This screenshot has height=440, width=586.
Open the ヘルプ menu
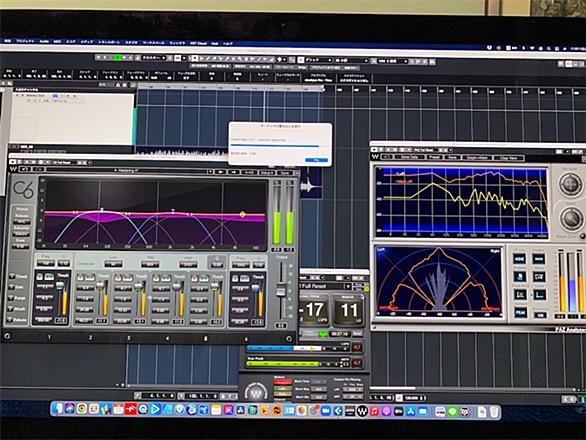pos(228,43)
